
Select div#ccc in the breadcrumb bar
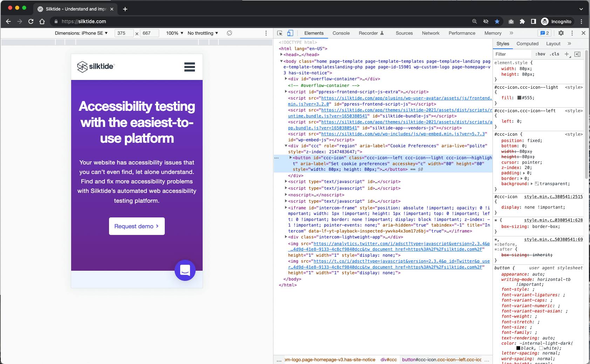click(x=388, y=360)
